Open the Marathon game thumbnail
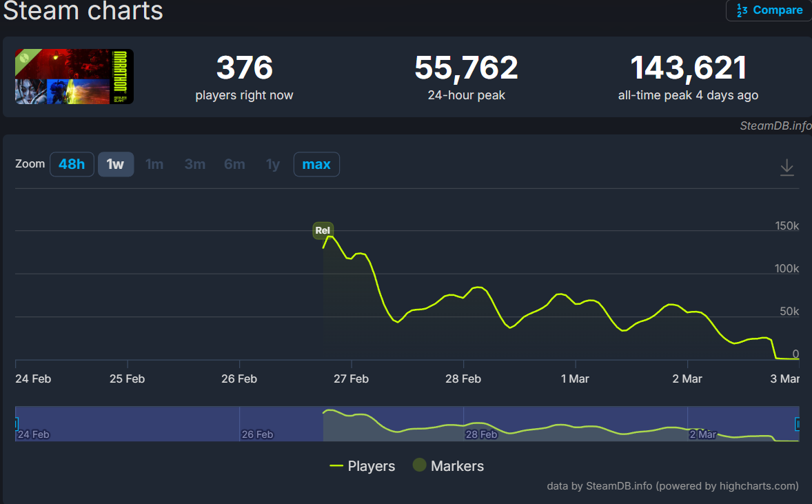Screen dimensions: 812x504 point(74,77)
